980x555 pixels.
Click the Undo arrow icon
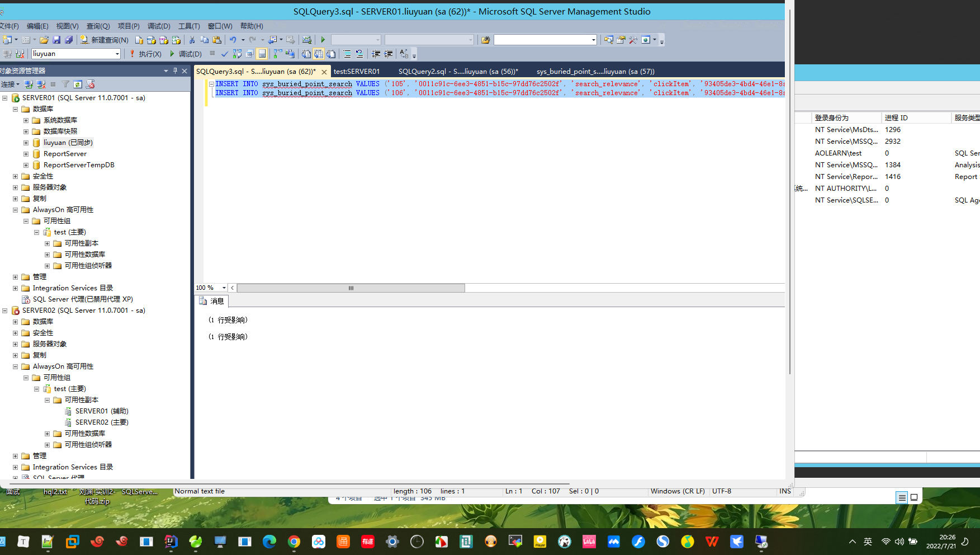tap(233, 40)
